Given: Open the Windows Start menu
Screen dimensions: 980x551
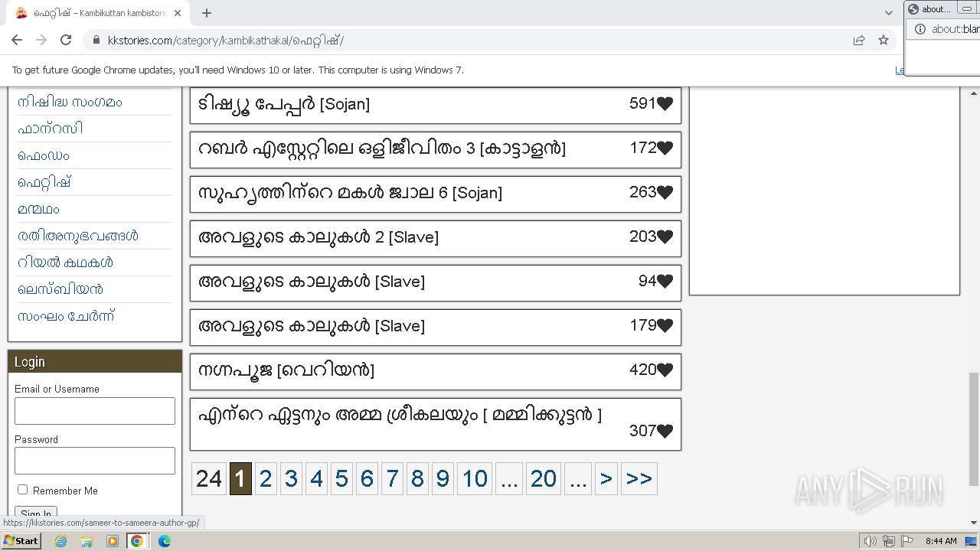Looking at the screenshot, I should (21, 540).
